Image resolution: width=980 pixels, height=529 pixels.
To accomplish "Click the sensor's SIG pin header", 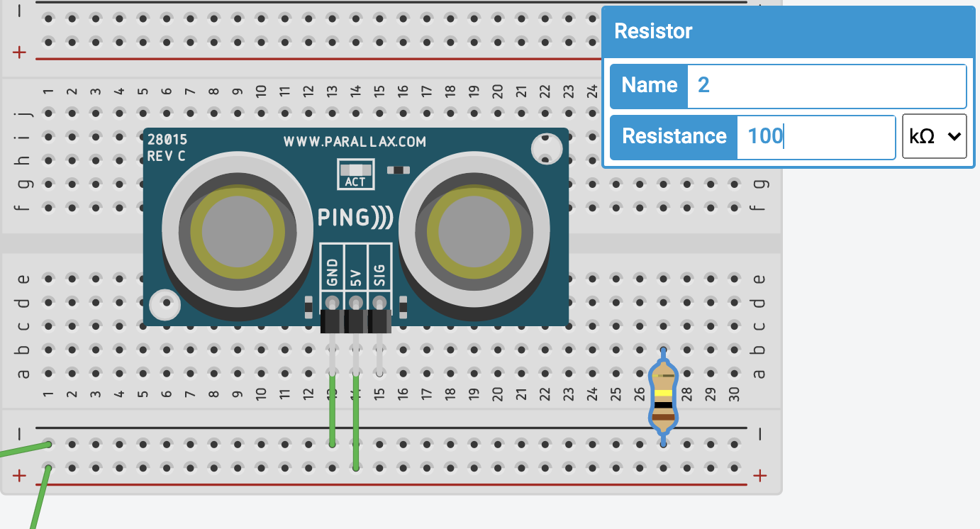I will pos(379,321).
